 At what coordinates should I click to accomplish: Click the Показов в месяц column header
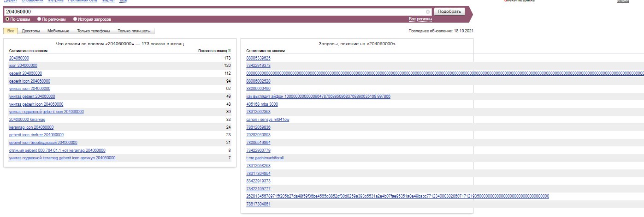213,51
